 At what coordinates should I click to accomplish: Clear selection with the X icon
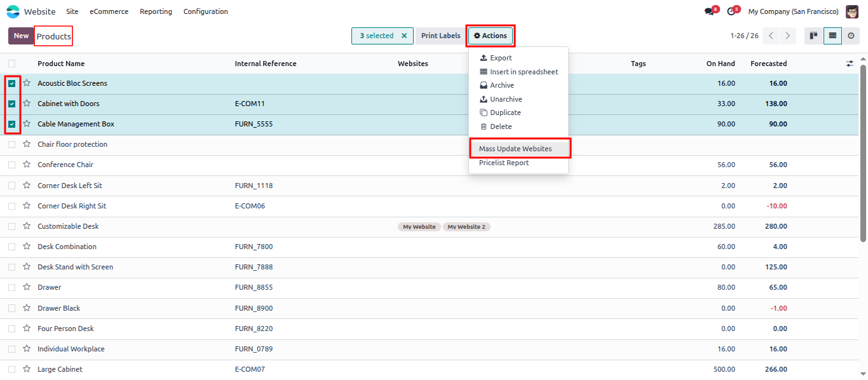(x=404, y=36)
